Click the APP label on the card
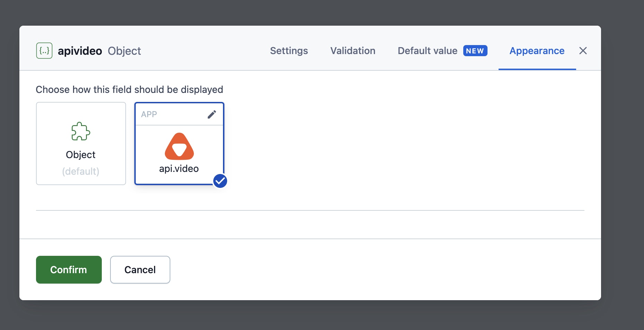 point(149,114)
